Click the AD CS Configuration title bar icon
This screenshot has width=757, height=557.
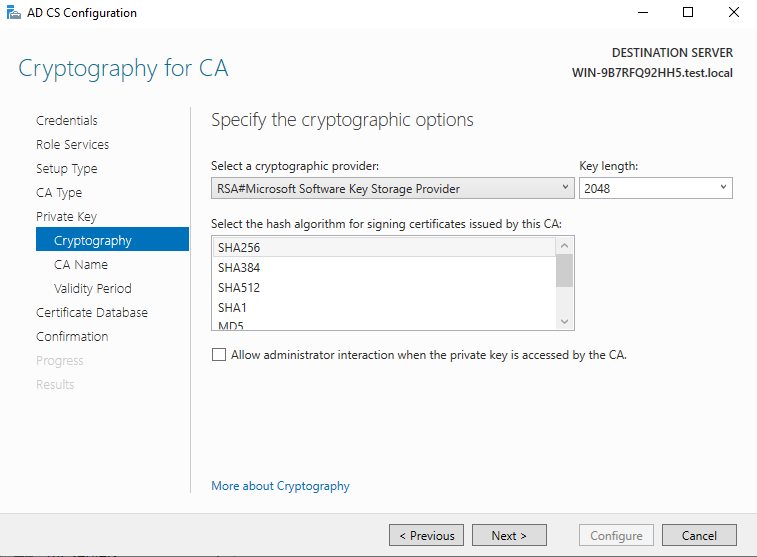point(14,13)
